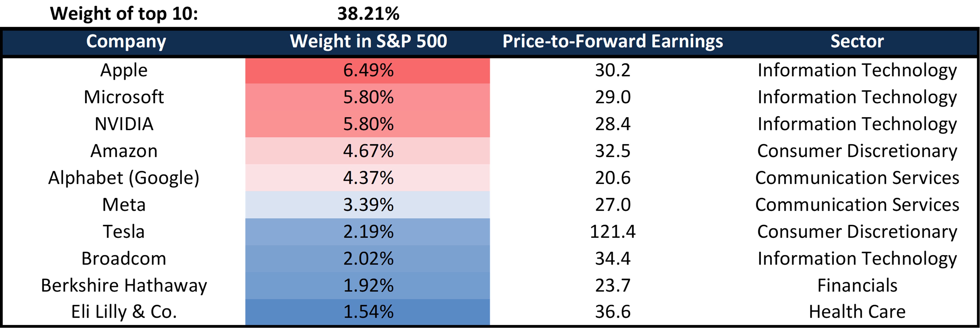Select the Weight of top 10 label
980x328 pixels.
[124, 14]
